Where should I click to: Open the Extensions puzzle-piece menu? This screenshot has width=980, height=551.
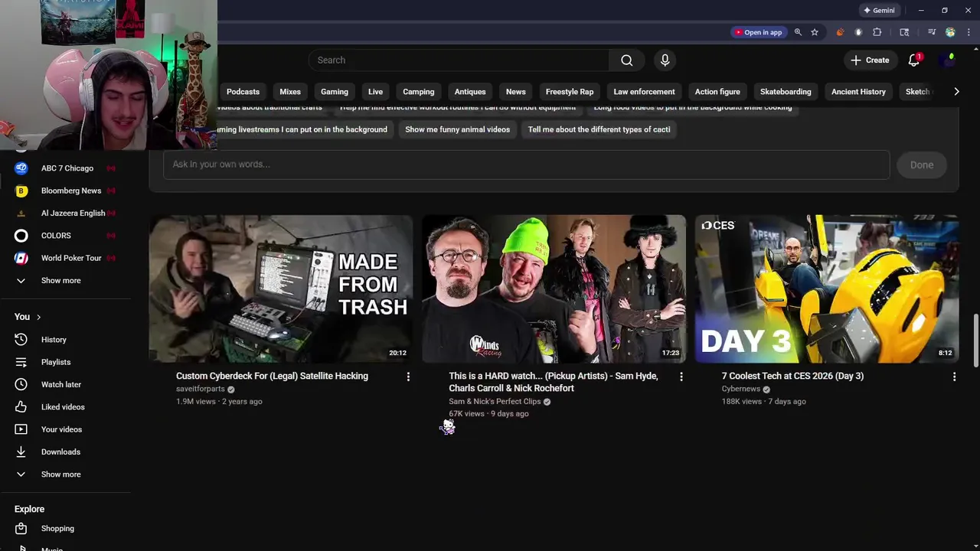click(877, 32)
